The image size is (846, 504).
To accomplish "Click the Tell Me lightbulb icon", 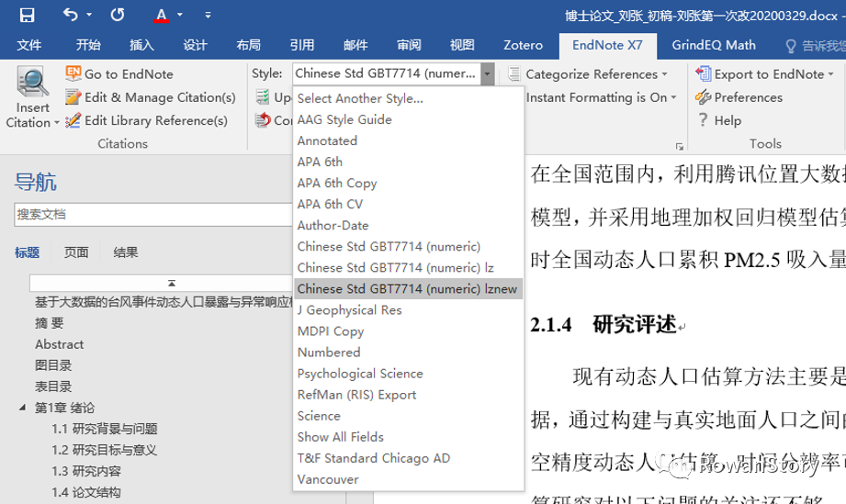I will click(791, 46).
